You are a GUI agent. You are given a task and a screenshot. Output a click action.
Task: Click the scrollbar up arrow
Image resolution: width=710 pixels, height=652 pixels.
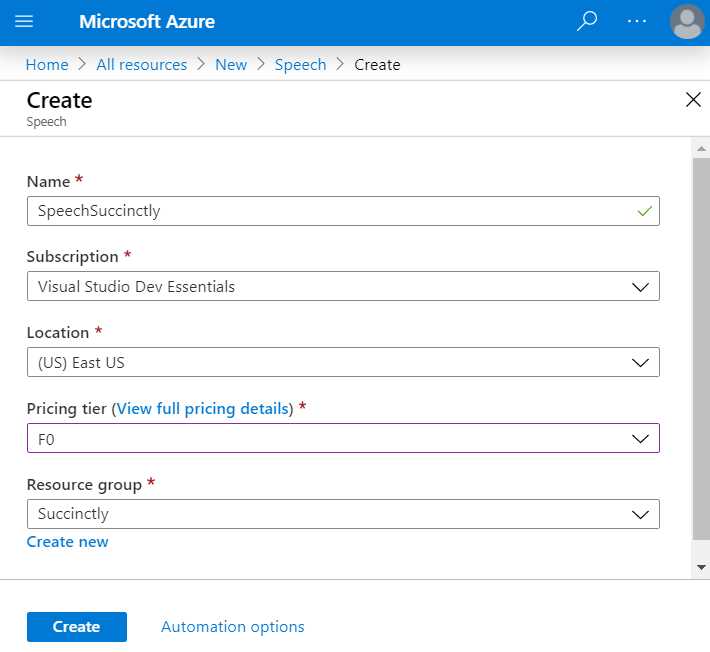point(701,149)
